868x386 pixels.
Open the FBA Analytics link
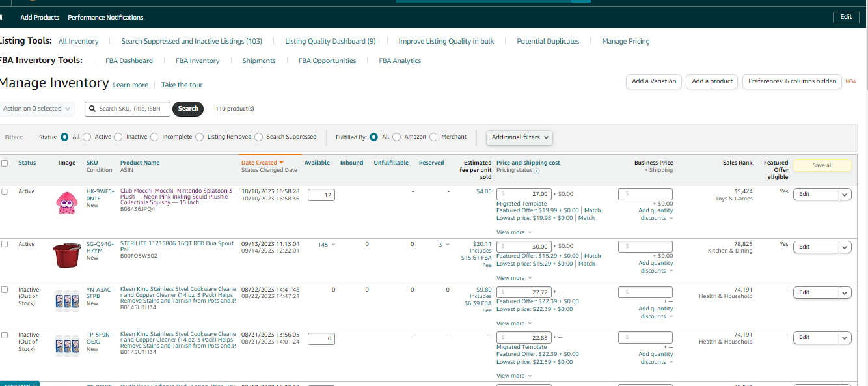coord(400,61)
